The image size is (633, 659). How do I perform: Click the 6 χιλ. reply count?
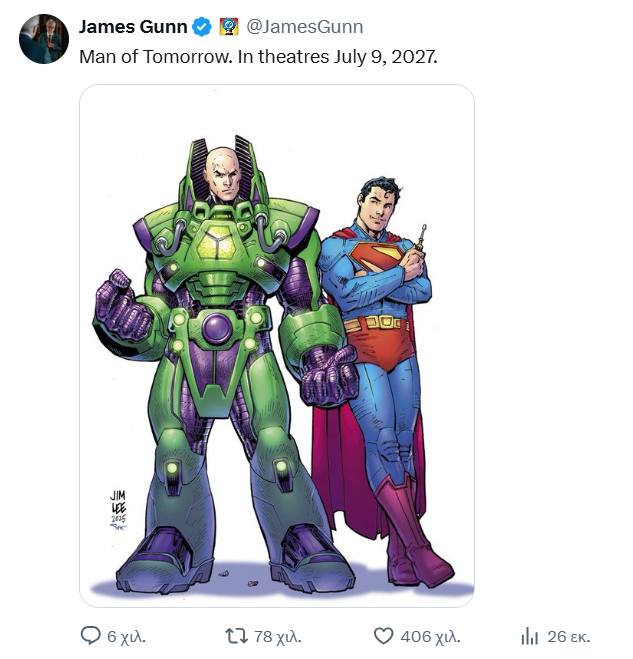click(126, 636)
